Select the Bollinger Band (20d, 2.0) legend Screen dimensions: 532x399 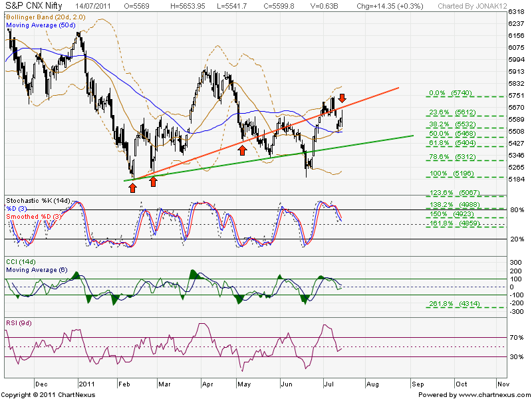(x=46, y=17)
